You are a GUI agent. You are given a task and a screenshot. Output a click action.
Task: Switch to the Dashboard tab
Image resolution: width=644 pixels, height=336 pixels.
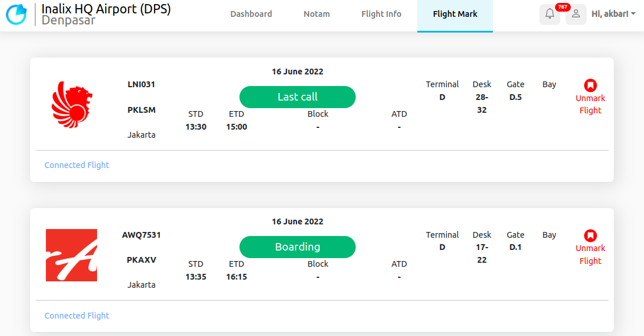tap(251, 14)
